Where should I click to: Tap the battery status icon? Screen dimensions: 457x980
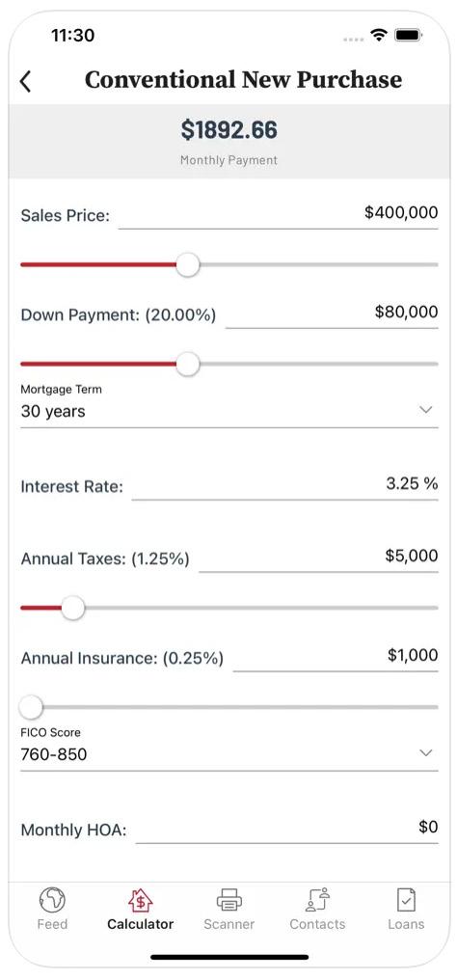[409, 35]
